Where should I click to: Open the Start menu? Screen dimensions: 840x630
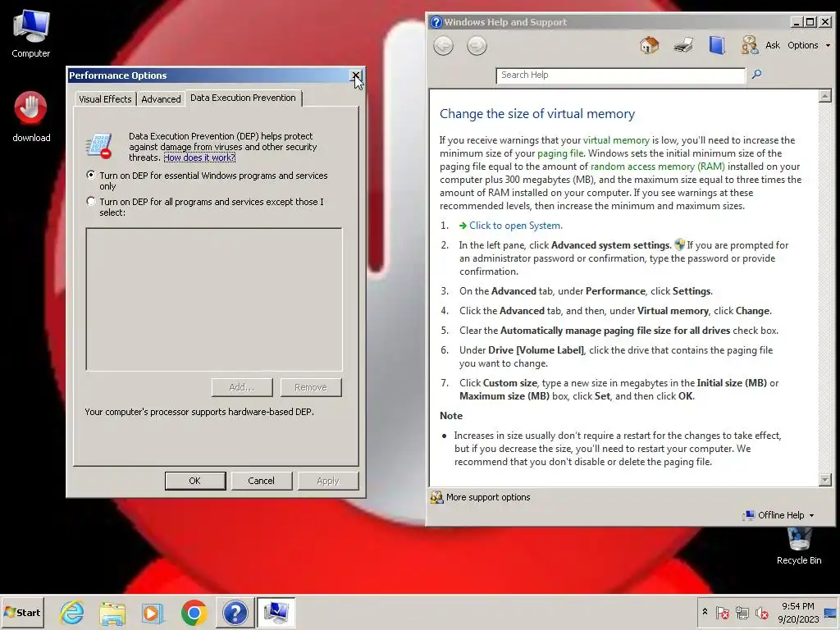click(x=22, y=612)
